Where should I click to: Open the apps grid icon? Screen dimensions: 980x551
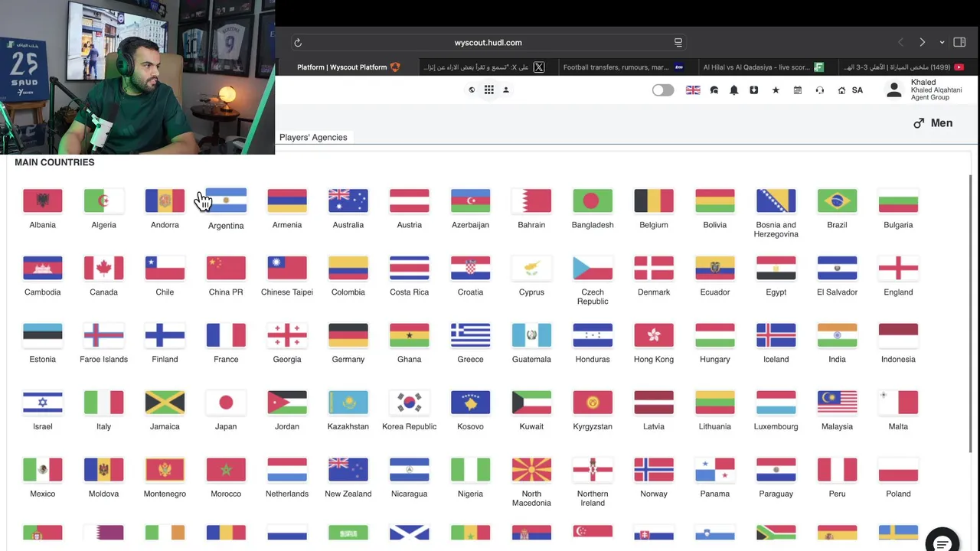click(488, 90)
